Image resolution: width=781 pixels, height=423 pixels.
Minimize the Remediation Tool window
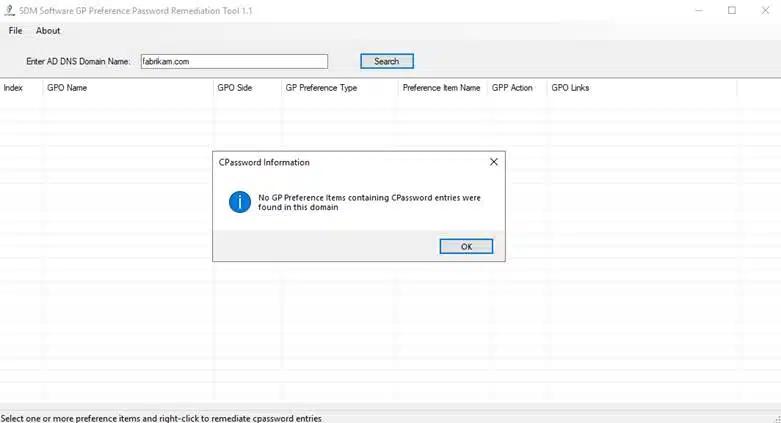(x=699, y=10)
